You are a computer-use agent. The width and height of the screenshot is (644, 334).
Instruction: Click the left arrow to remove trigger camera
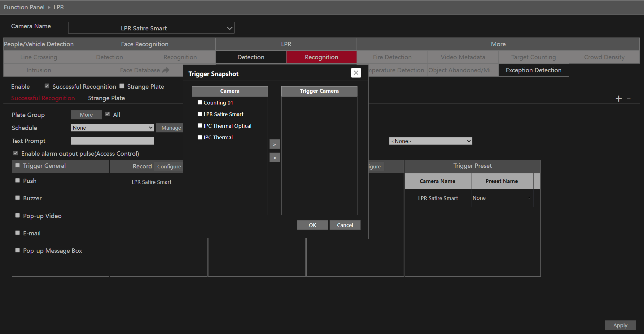274,158
